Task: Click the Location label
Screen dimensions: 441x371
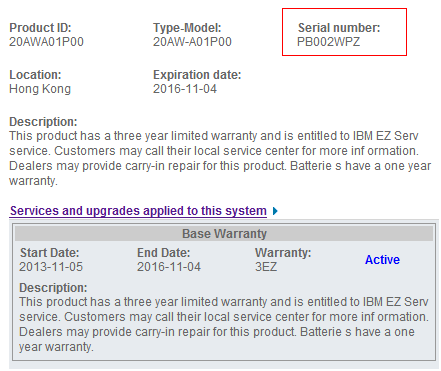Action: (35, 75)
